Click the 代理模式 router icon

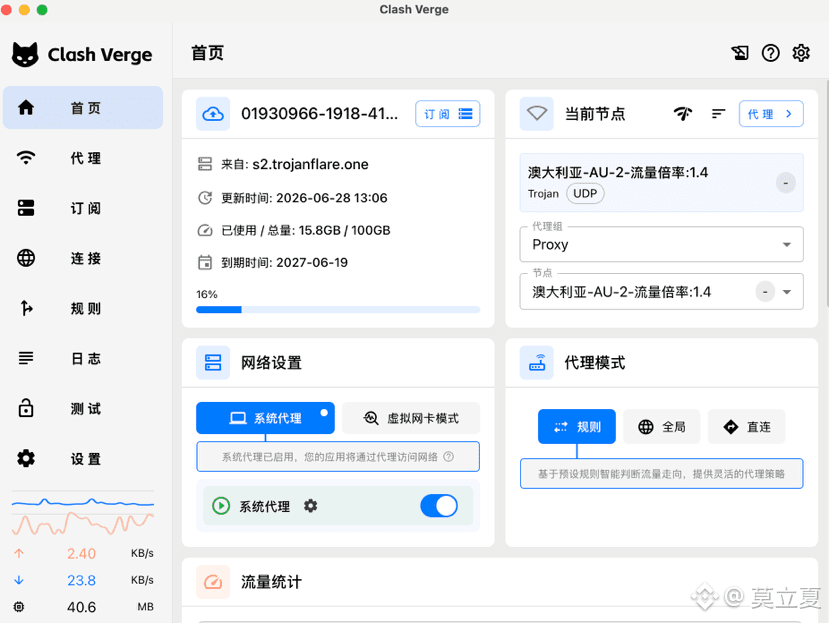tap(537, 363)
